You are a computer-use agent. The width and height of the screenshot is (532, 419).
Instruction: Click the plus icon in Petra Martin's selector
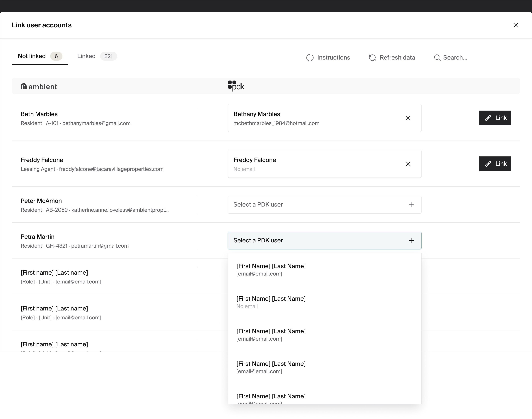(x=411, y=240)
